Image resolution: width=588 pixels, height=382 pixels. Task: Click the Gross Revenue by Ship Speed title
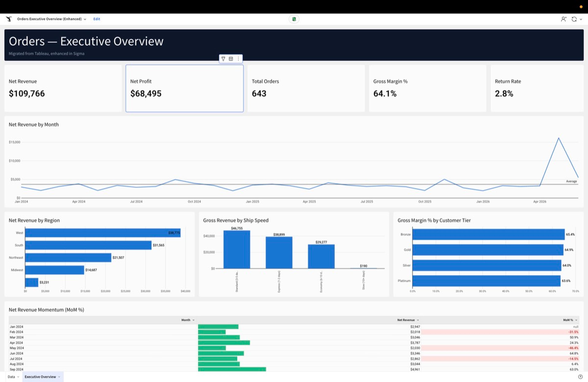pyautogui.click(x=236, y=220)
